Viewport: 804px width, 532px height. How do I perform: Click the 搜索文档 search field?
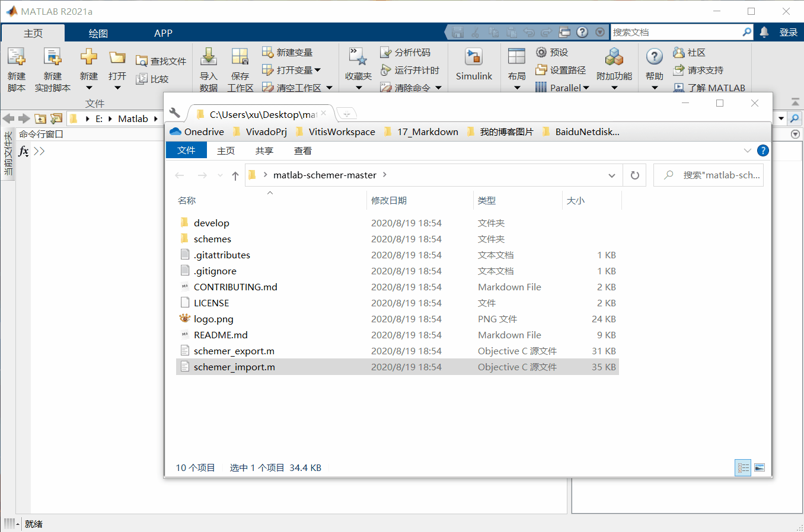pyautogui.click(x=676, y=32)
